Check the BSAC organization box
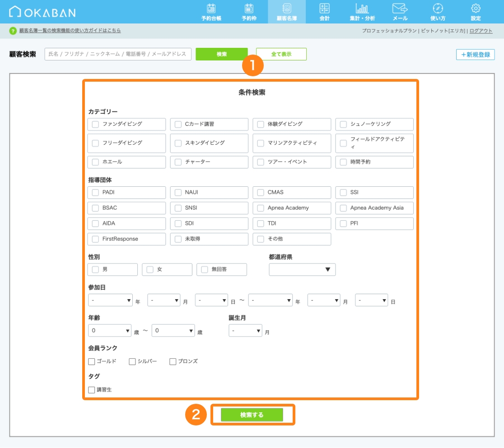The height and width of the screenshot is (448, 504). [x=95, y=208]
